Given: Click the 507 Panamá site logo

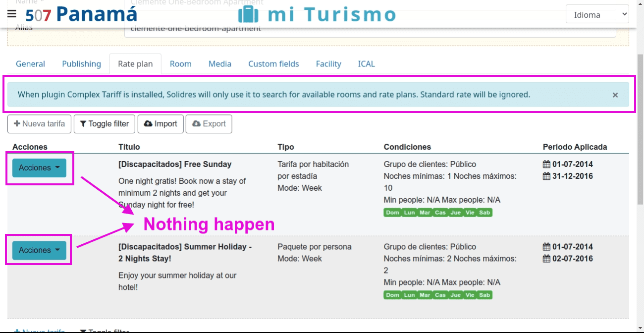Looking at the screenshot, I should [81, 14].
